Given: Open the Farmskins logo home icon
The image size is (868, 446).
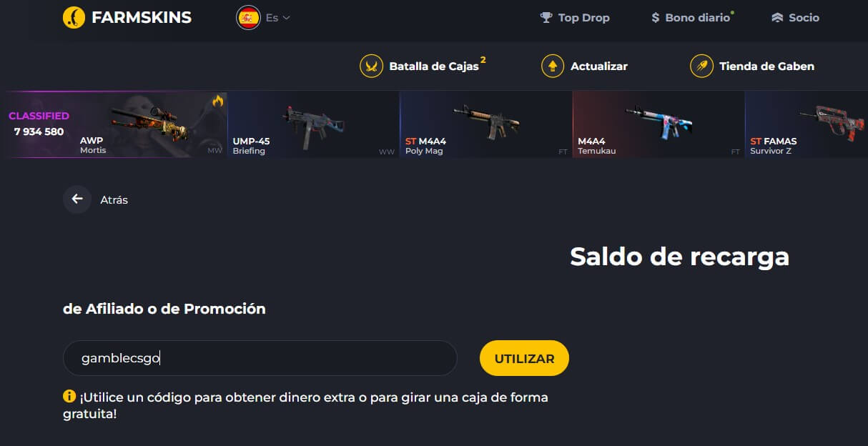Looking at the screenshot, I should click(x=74, y=17).
